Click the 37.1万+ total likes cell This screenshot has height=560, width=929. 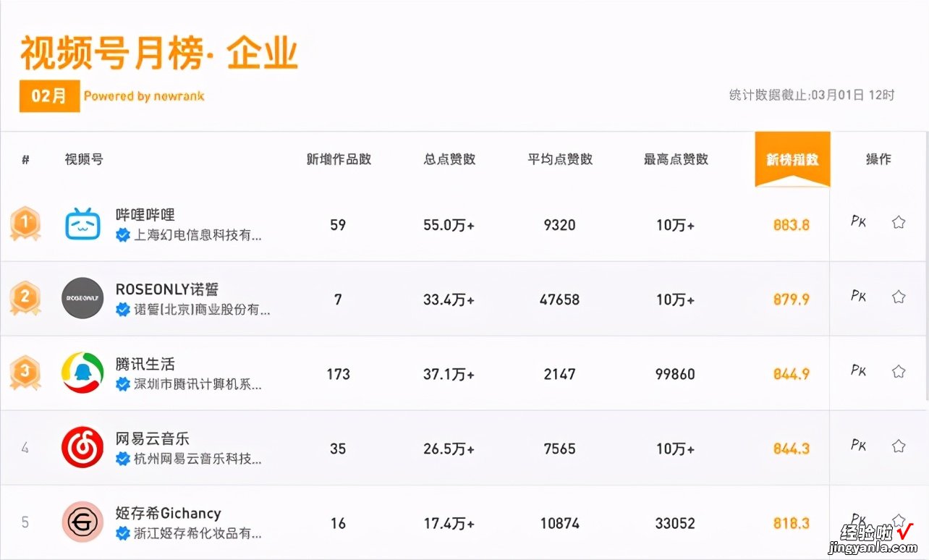click(449, 374)
